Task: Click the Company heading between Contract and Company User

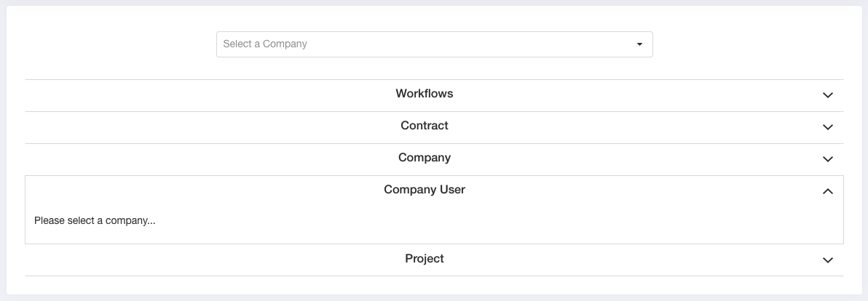Action: pyautogui.click(x=424, y=158)
